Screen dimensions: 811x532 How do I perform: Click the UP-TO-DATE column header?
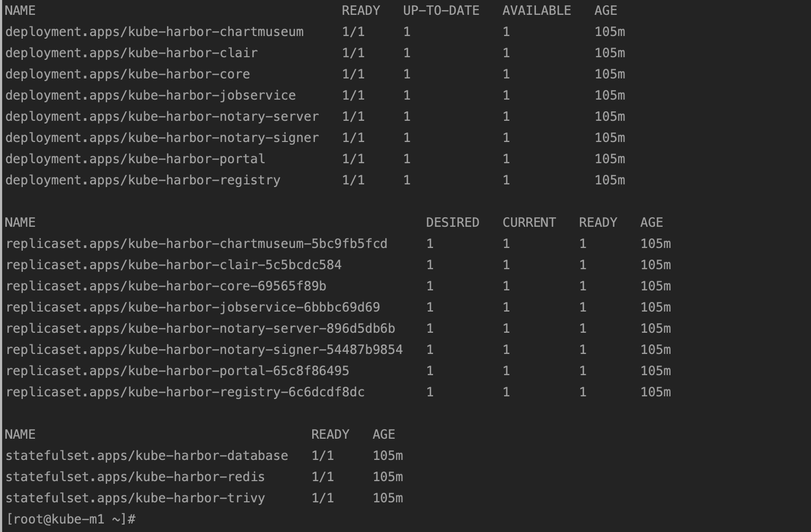coord(441,11)
